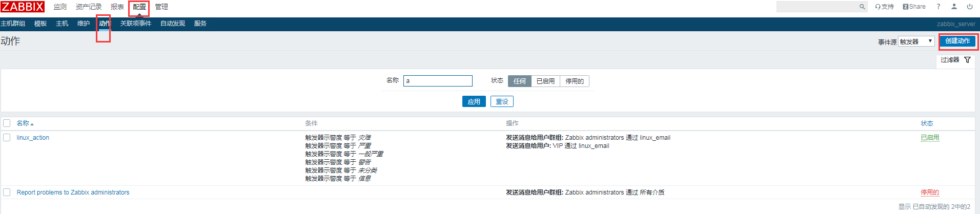Image resolution: width=980 pixels, height=214 pixels.
Task: Click condition 触发器示警度 等于 警告
Action: pos(338,162)
